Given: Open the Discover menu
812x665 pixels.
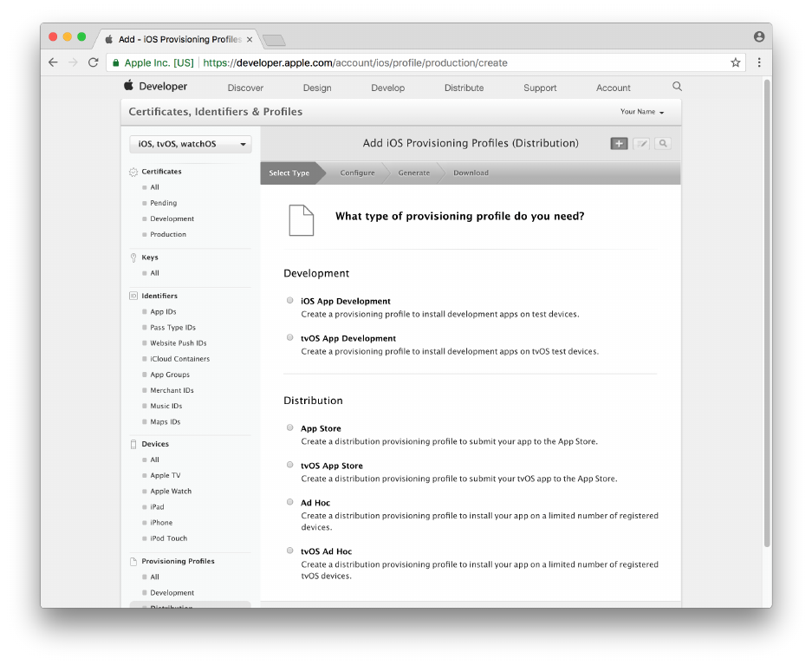Looking at the screenshot, I should 245,88.
